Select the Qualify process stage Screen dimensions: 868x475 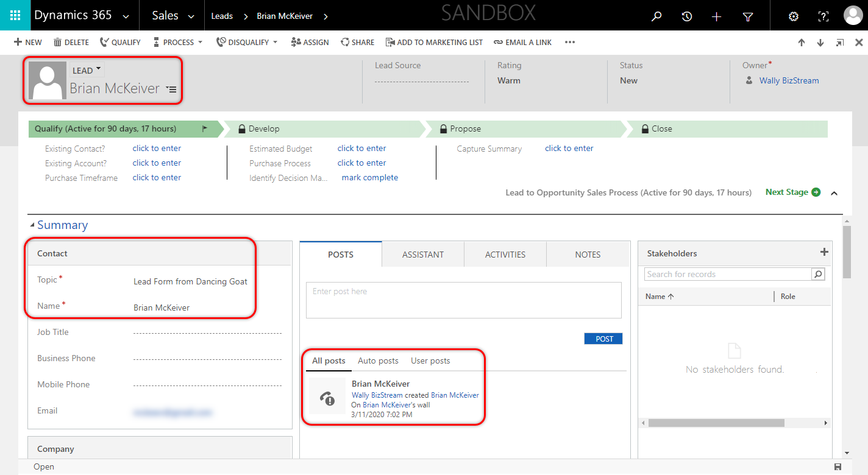click(x=126, y=128)
